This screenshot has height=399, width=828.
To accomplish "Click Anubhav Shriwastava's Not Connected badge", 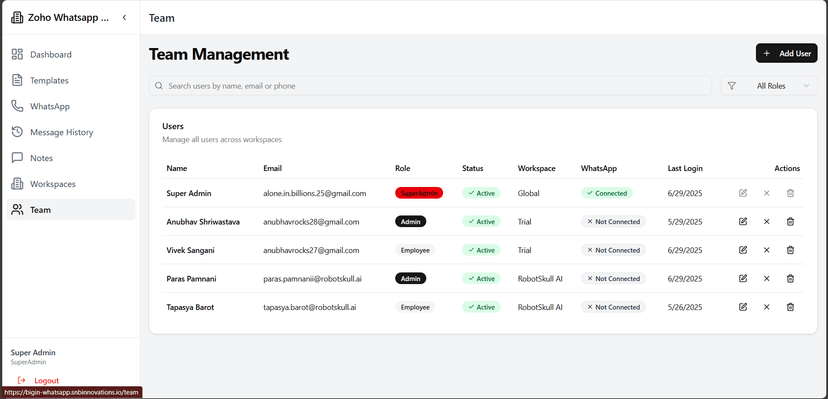I will pos(614,222).
